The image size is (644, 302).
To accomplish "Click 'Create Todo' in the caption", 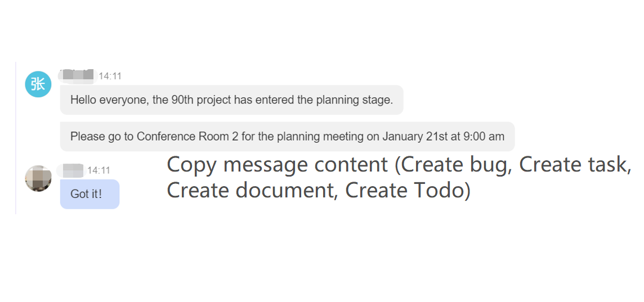I will 404,190.
